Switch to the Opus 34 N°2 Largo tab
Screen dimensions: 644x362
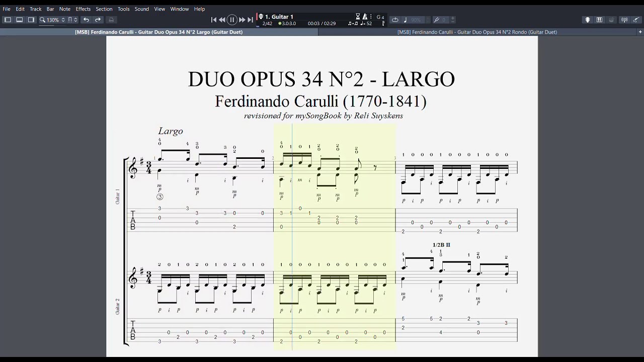pos(159,32)
